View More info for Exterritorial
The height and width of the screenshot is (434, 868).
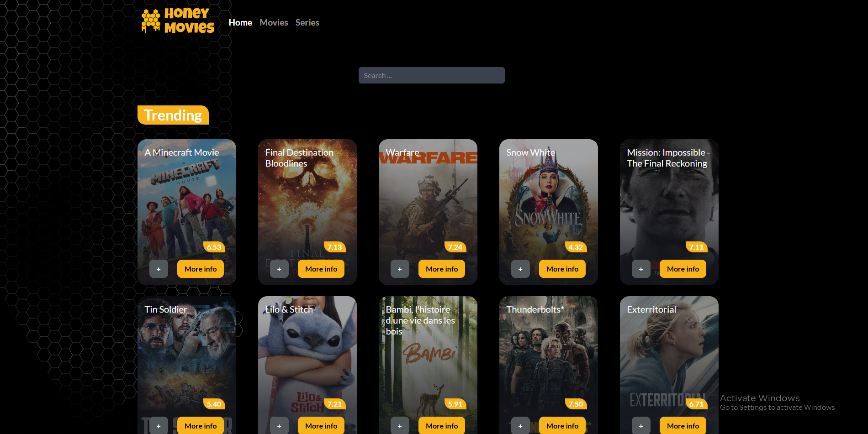point(683,425)
